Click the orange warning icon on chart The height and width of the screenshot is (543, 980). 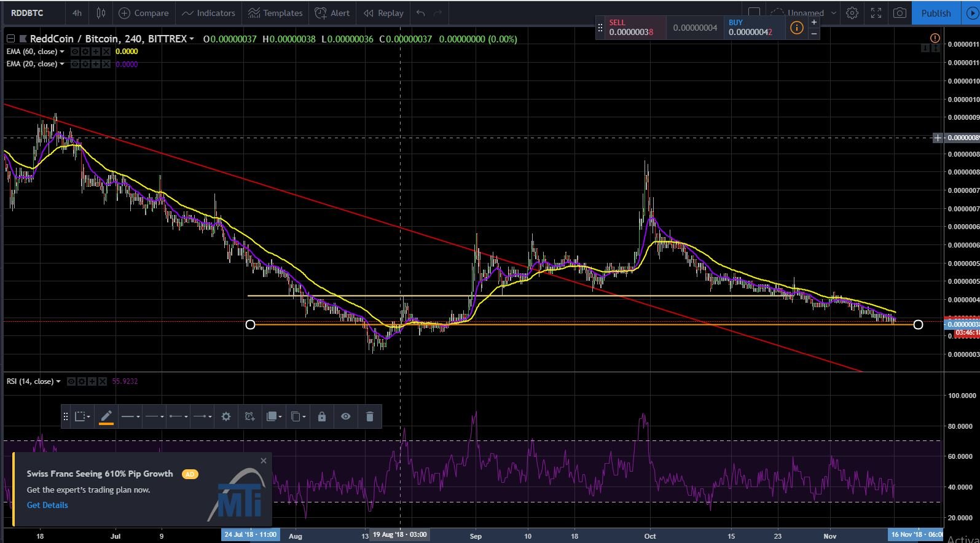pyautogui.click(x=935, y=38)
